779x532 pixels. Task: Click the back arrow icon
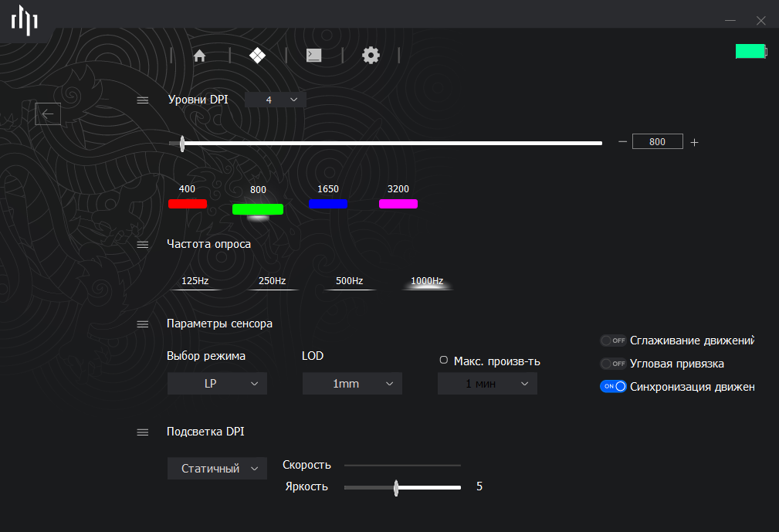tap(48, 114)
